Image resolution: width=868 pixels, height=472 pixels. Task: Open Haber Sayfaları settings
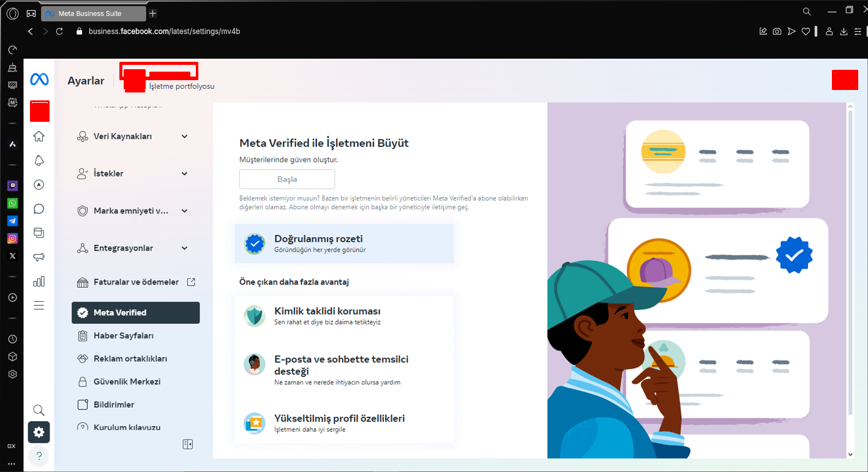136,335
